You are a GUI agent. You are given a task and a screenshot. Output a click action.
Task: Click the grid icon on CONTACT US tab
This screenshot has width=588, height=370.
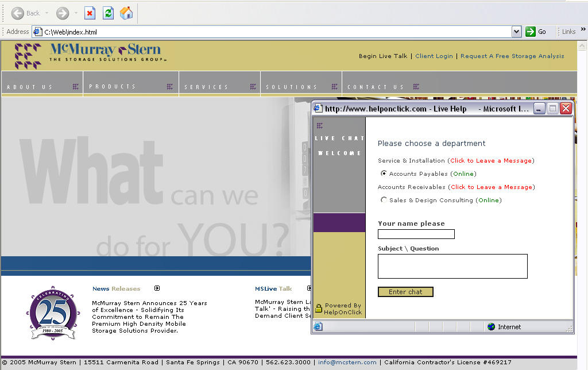coord(416,87)
